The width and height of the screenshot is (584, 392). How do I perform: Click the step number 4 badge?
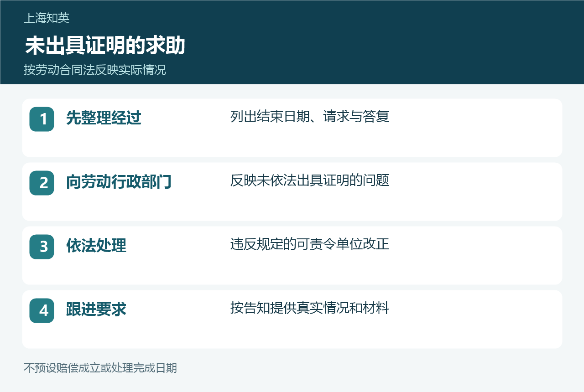42,310
